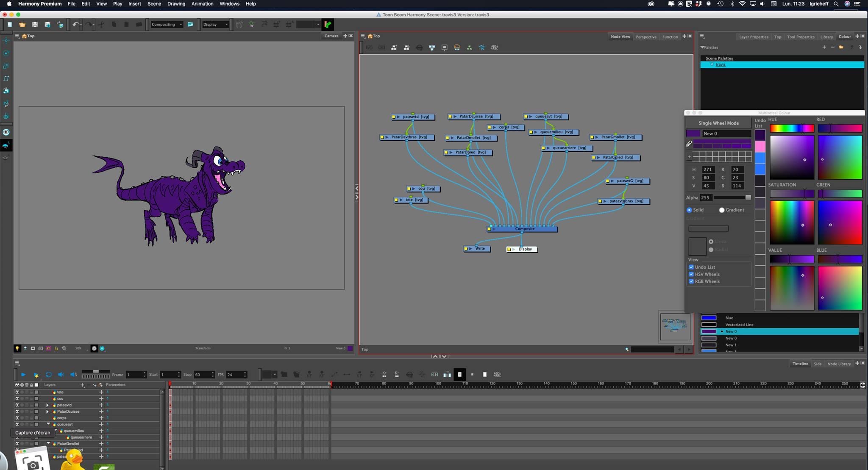
Task: Click light table bulb icon under Camera view
Action: coord(17,348)
